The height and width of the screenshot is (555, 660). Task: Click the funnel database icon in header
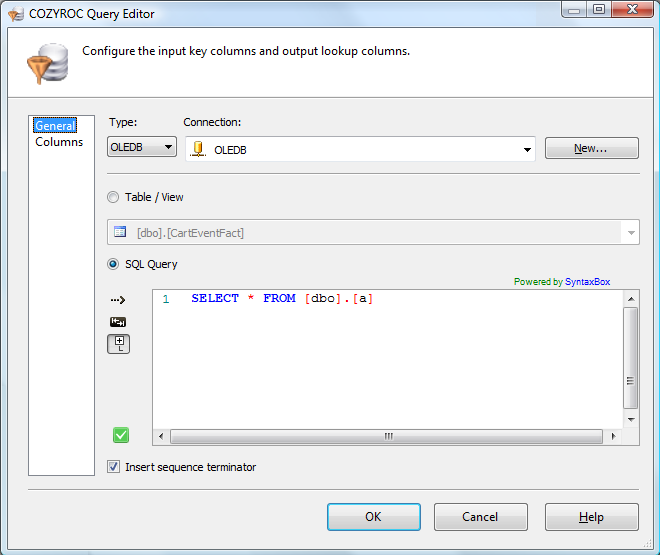point(48,63)
